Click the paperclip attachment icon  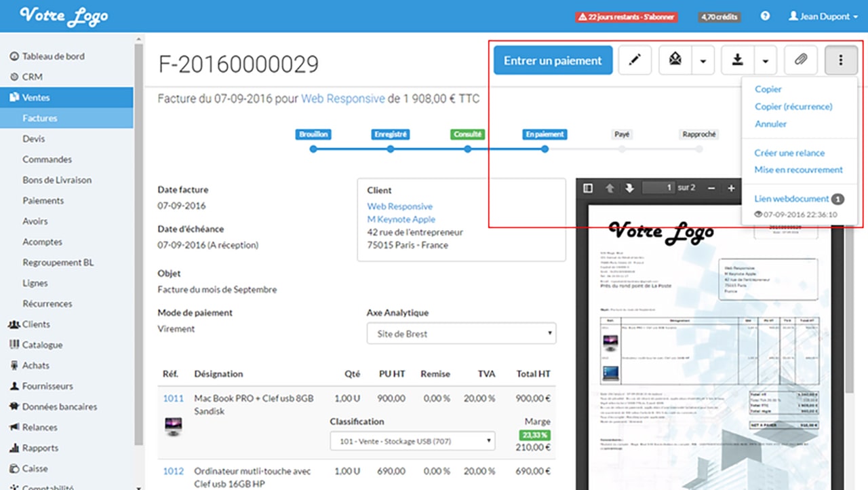pyautogui.click(x=801, y=60)
